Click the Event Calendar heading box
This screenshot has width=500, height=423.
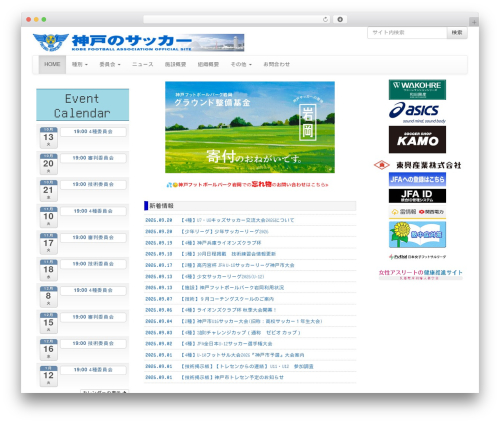82,105
